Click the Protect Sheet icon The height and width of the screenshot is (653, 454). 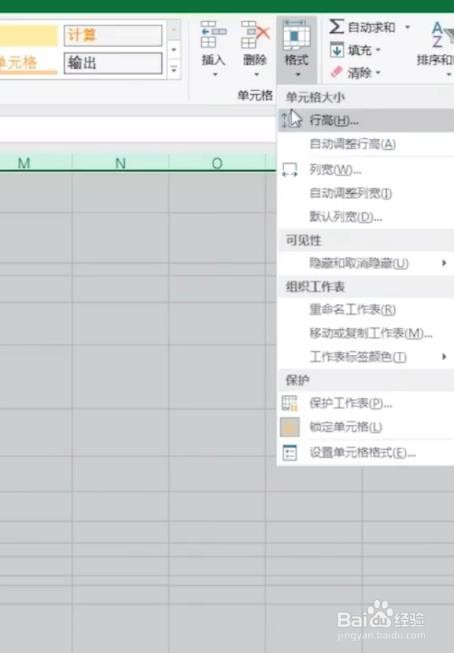tap(290, 403)
